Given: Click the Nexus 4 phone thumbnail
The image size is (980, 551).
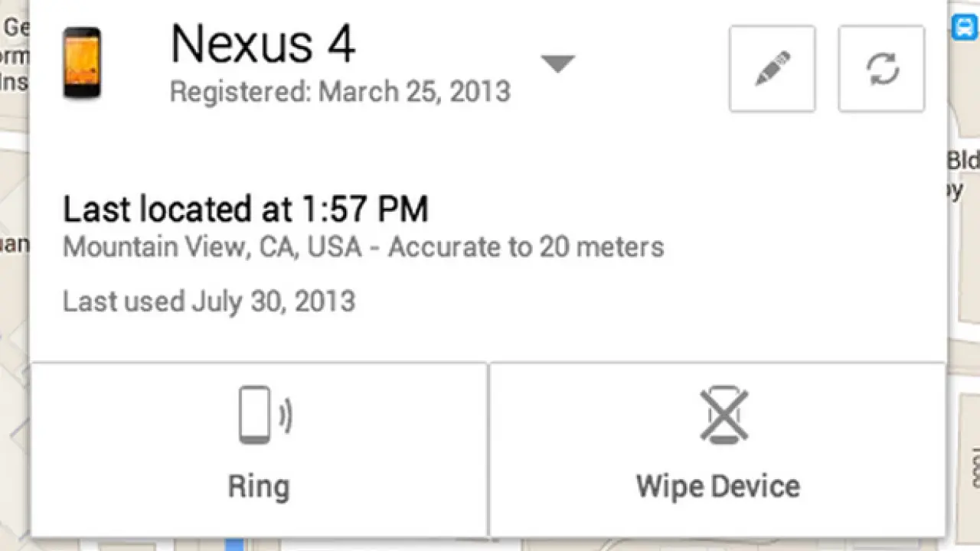Looking at the screenshot, I should [x=82, y=63].
